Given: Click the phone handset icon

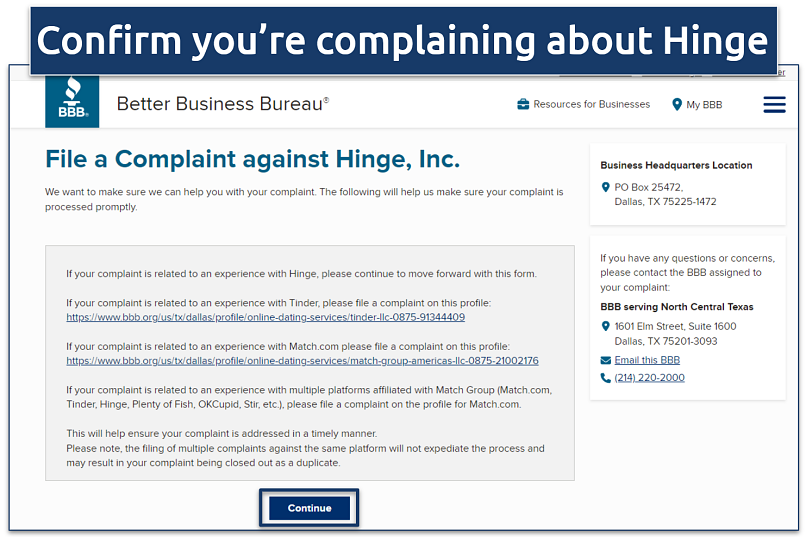Looking at the screenshot, I should 605,378.
